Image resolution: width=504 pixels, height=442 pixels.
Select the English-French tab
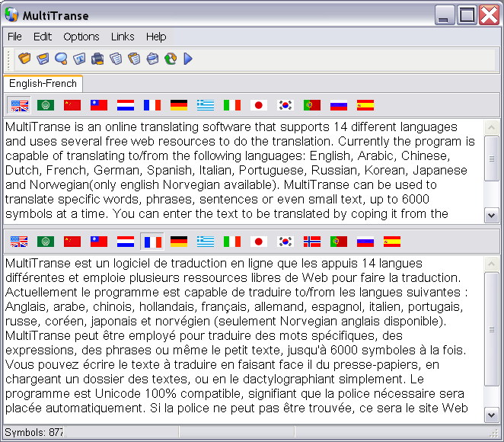43,84
